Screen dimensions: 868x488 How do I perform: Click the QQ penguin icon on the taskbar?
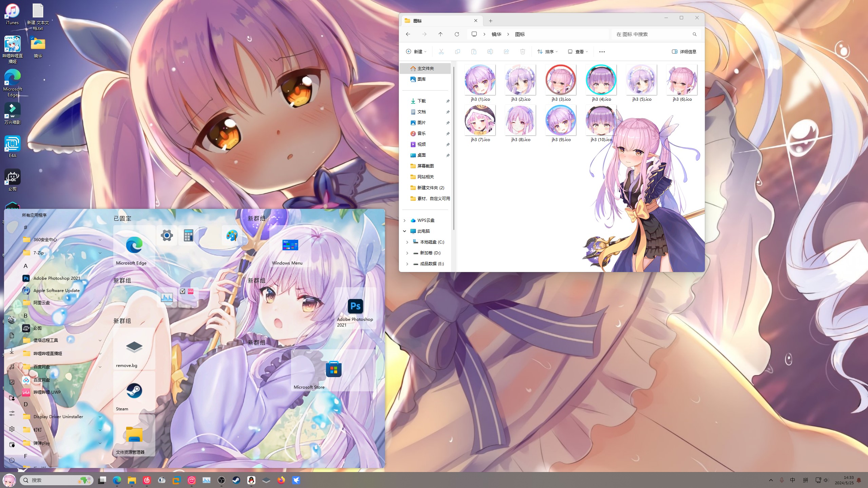click(x=251, y=480)
